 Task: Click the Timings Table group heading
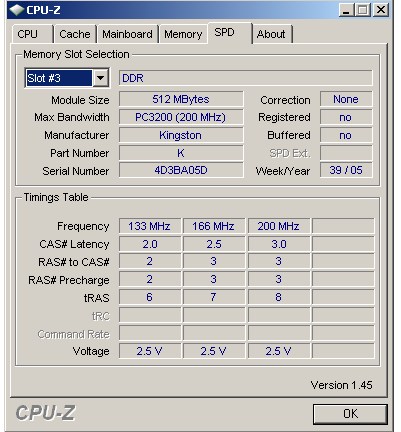point(56,197)
